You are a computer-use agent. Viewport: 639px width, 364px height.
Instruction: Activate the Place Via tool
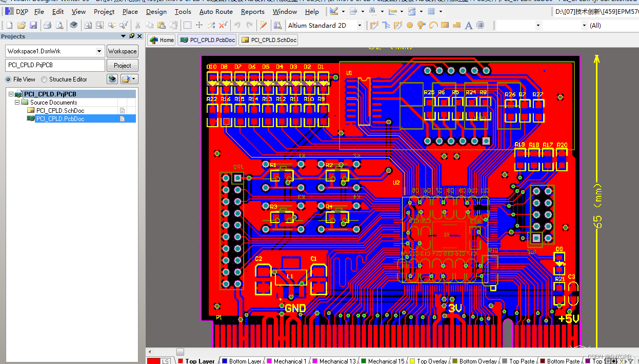[422, 25]
